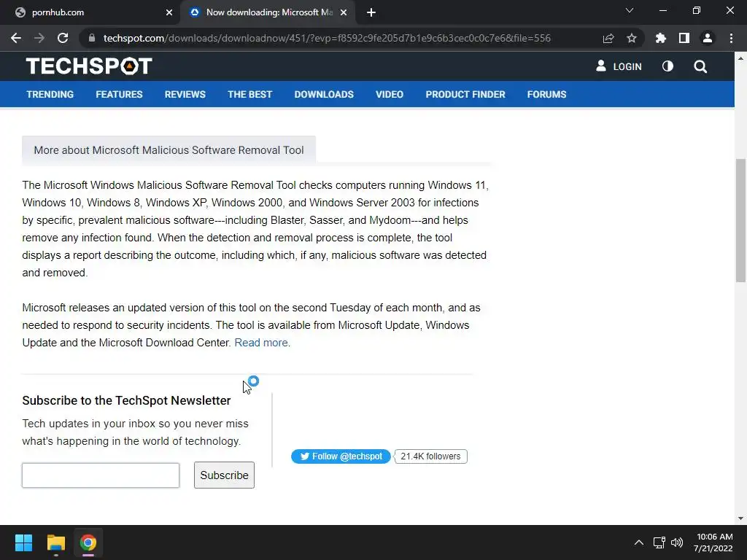Viewport: 747px width, 560px height.
Task: Follow the Read more link
Action: point(261,343)
